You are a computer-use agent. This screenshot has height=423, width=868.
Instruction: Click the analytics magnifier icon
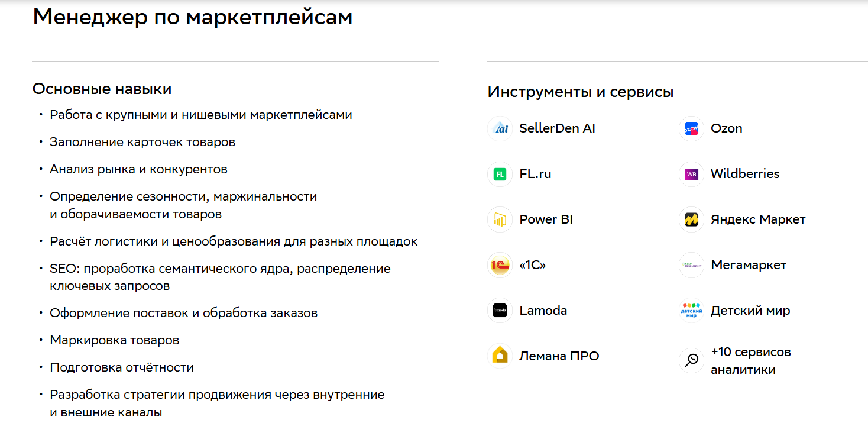691,360
